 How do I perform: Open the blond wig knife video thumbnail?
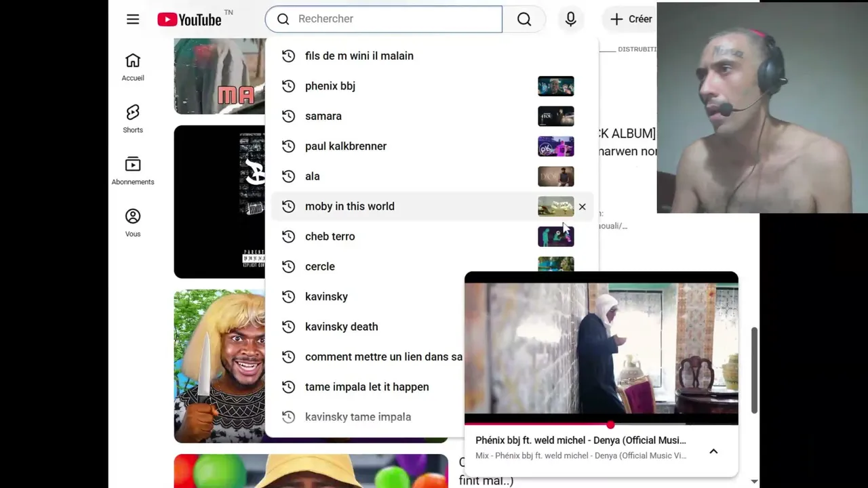click(220, 366)
